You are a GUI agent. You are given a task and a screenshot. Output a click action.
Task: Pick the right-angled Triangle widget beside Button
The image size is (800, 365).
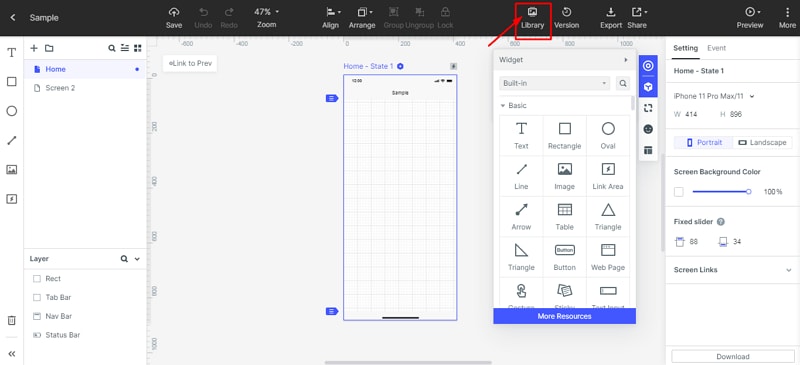pyautogui.click(x=521, y=257)
